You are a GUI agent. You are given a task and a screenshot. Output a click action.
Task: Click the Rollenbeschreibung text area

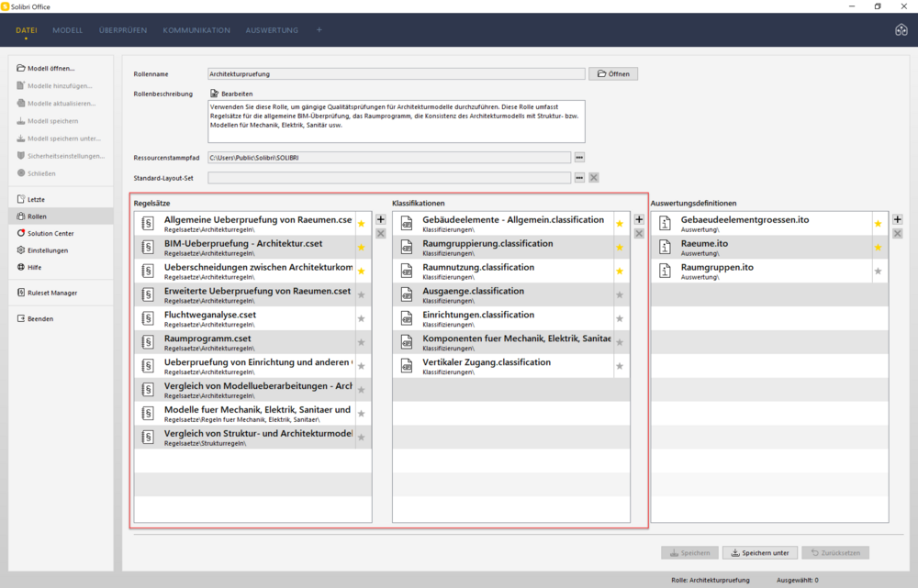click(396, 121)
